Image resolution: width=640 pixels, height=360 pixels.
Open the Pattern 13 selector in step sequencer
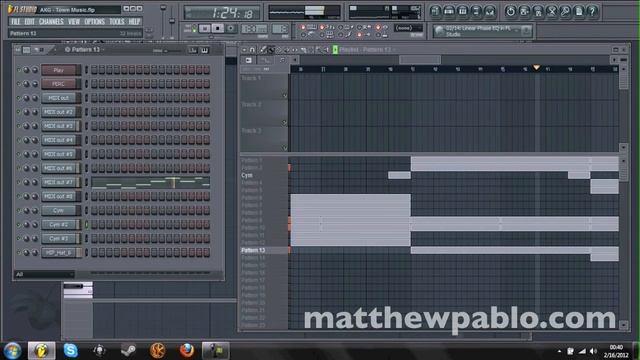(x=84, y=49)
